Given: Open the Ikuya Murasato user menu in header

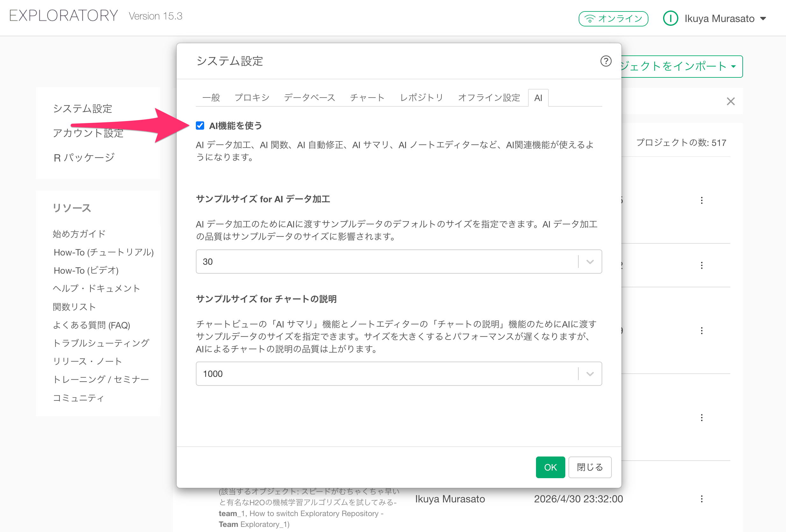Looking at the screenshot, I should 715,18.
